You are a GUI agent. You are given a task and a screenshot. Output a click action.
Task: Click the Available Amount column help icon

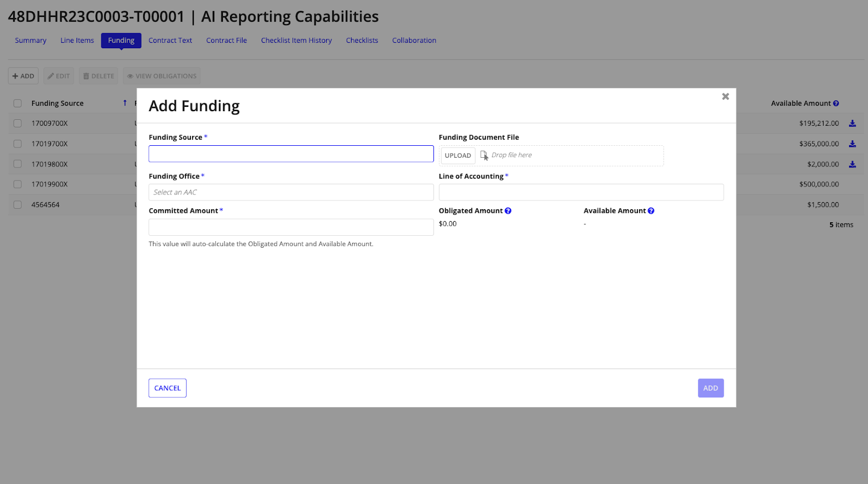coord(836,104)
